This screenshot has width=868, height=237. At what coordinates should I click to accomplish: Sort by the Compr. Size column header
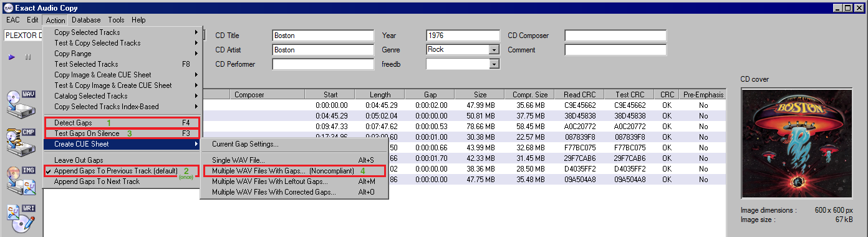(530, 95)
